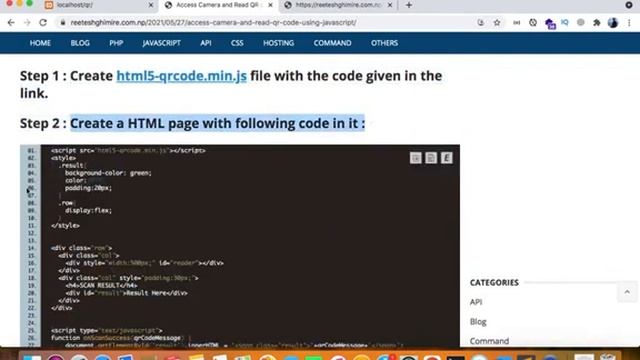Open the HOME nav item

[40, 43]
